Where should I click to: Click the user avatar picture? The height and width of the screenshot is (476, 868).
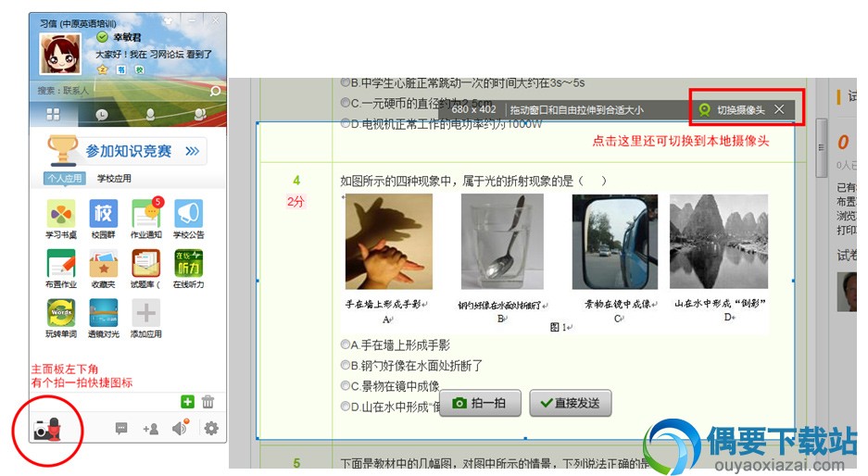tap(60, 53)
